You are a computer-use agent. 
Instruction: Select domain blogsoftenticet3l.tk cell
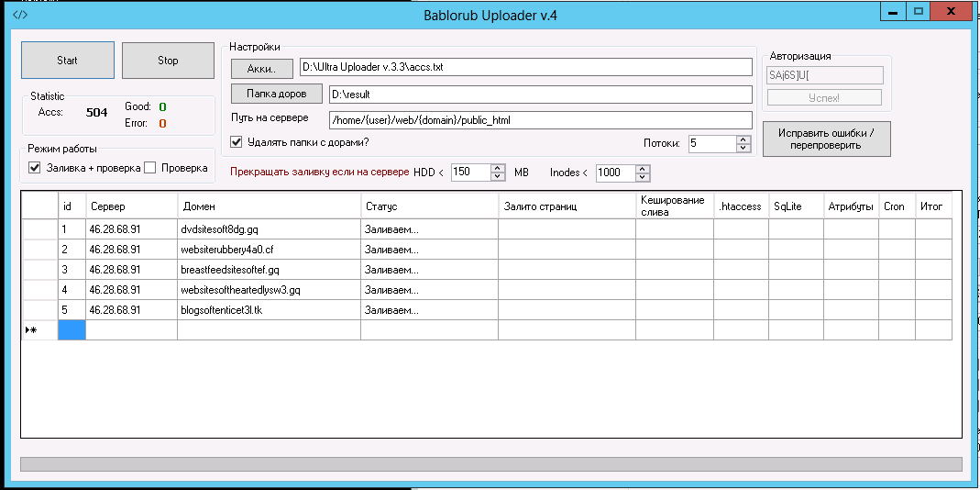pyautogui.click(x=270, y=310)
